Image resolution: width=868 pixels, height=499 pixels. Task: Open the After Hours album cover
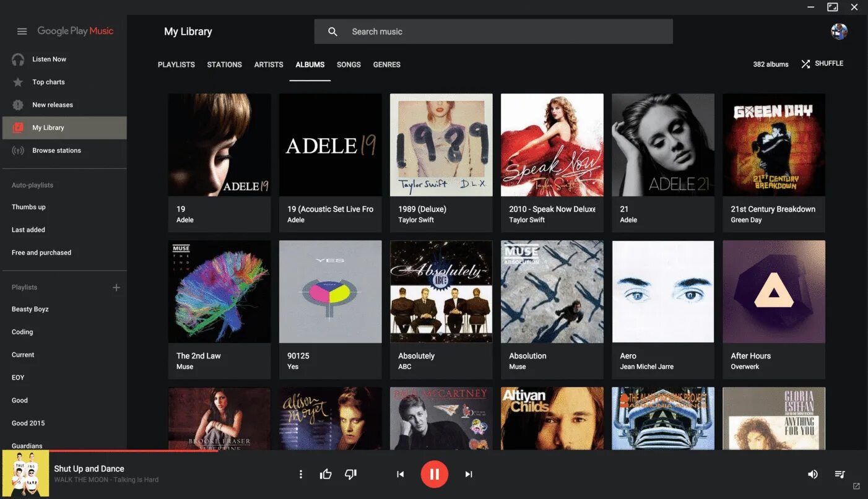(x=773, y=292)
